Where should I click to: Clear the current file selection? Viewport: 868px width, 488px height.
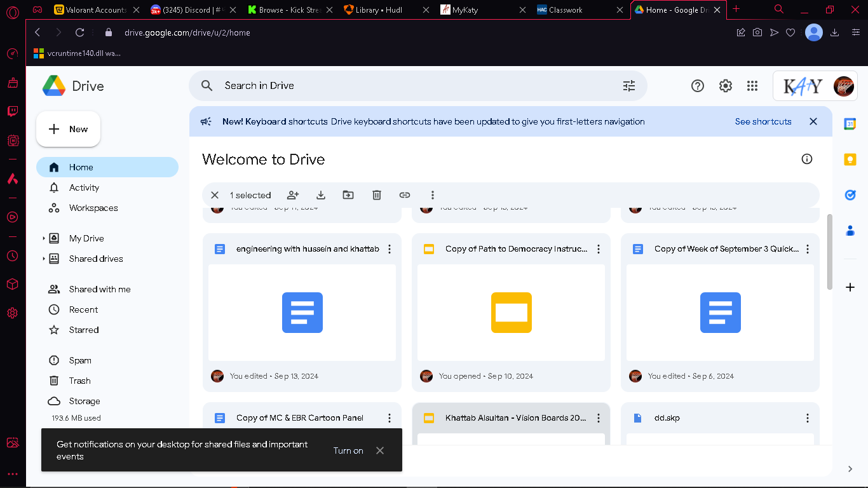coord(215,195)
